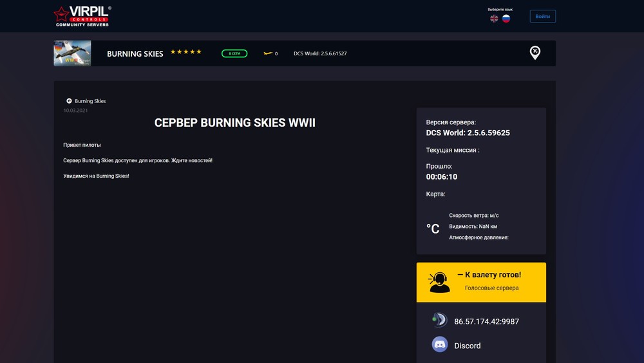Image resolution: width=644 pixels, height=363 pixels.
Task: Open the Discord link
Action: [468, 346]
